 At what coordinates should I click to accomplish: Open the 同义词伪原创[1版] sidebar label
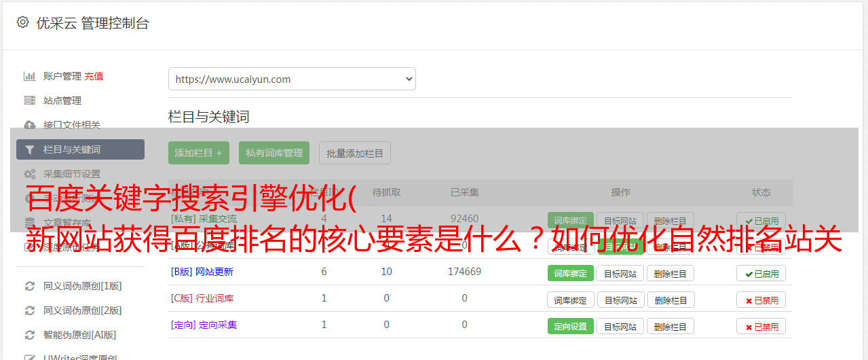coord(83,286)
